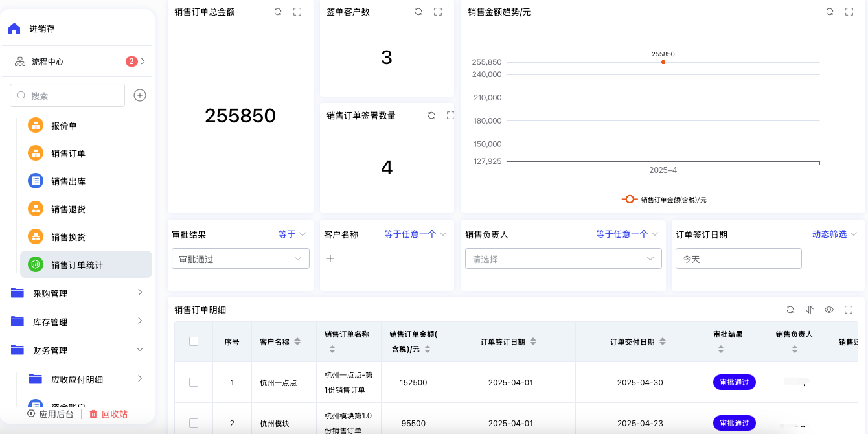Click the orange 销售退货 icon
This screenshot has width=868, height=434.
[36, 209]
